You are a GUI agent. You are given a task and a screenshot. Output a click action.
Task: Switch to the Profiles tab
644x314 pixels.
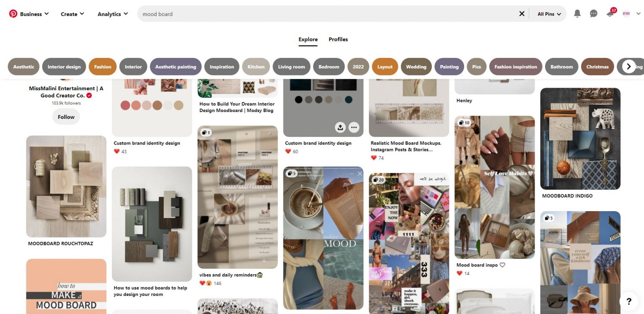(338, 39)
